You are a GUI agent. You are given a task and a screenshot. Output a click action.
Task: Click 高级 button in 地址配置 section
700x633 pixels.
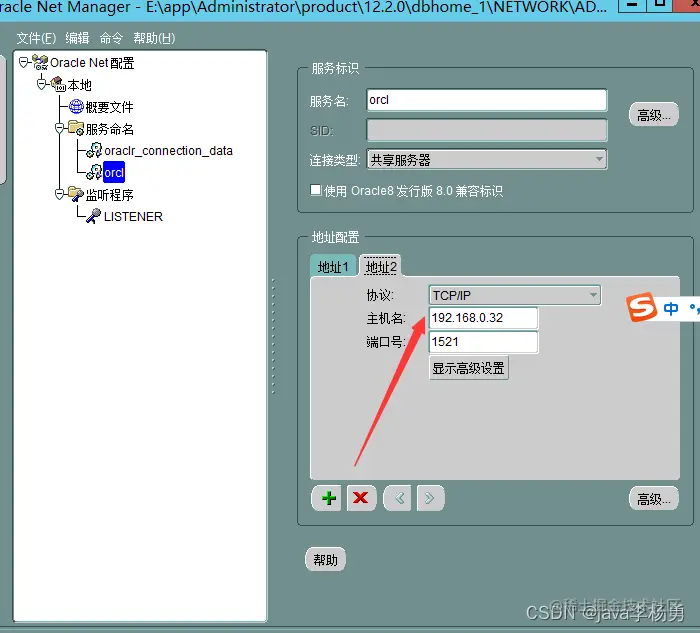coord(654,499)
